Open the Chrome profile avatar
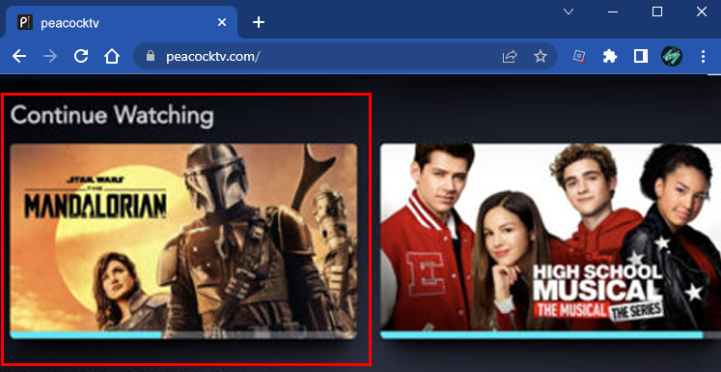This screenshot has height=372, width=721. (x=671, y=57)
